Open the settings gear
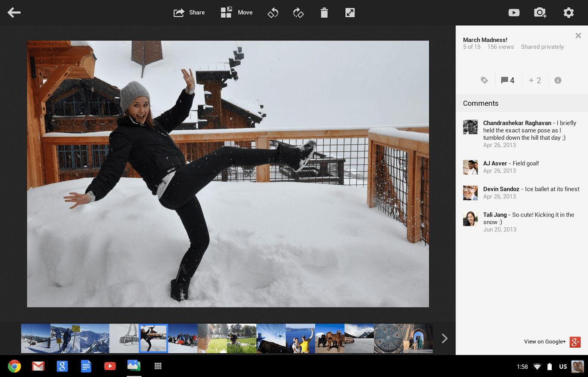This screenshot has width=588, height=377. coord(569,13)
